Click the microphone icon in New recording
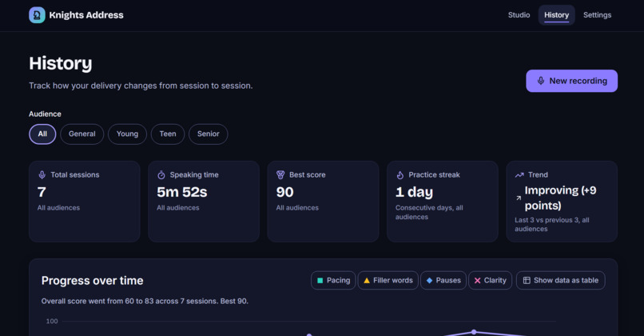The height and width of the screenshot is (336, 644). [x=541, y=81]
